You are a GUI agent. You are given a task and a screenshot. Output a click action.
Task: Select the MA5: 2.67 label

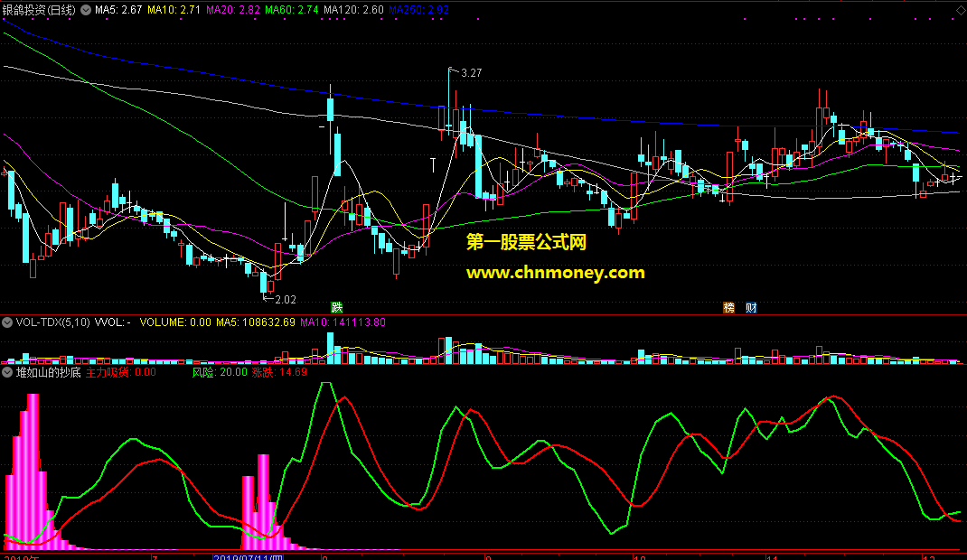point(118,10)
